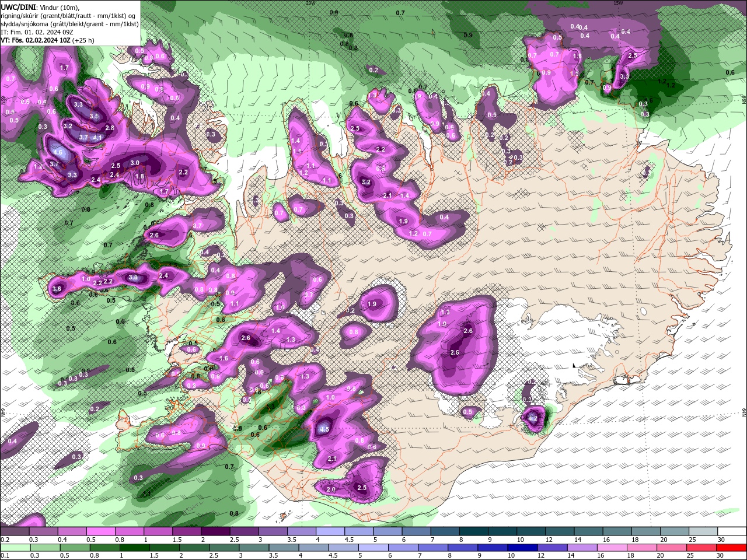
Task: Click the '15W' longitude label
Action: 617,3
